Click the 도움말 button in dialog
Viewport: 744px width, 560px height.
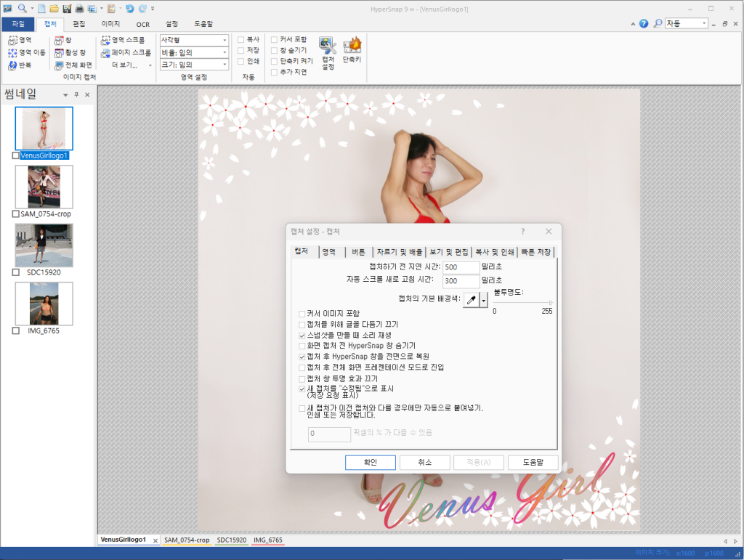coord(533,463)
